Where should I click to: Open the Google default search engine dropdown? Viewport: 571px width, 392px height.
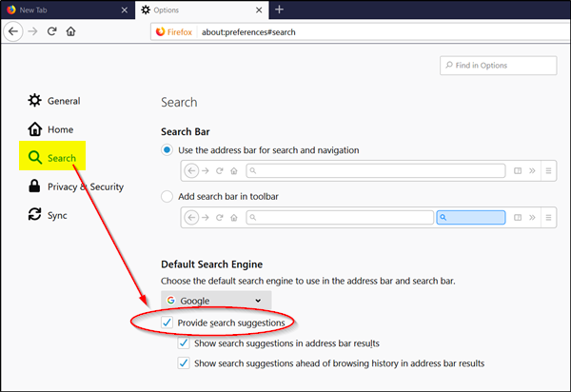pos(215,301)
